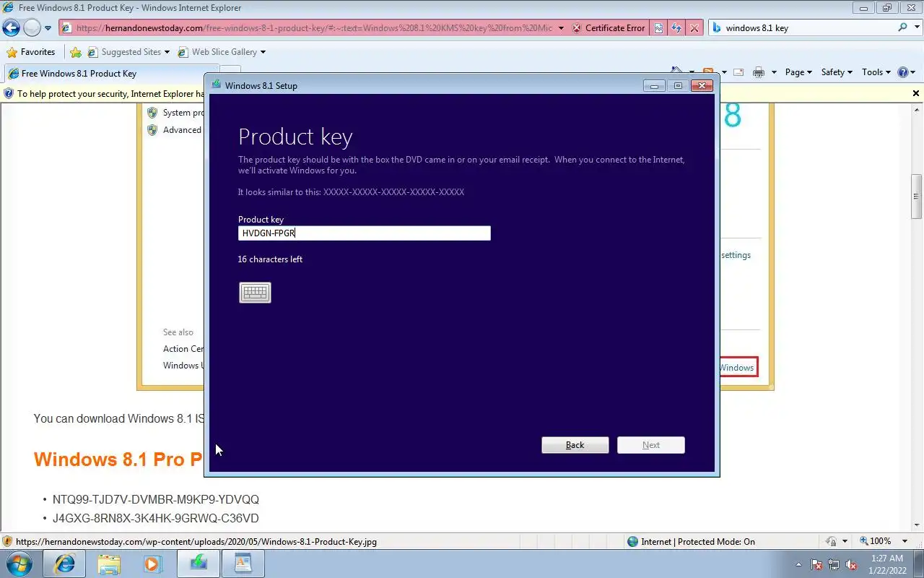Screen dimensions: 924x578
Task: Open the Windows Explorer folder taskbar icon
Action: click(109, 564)
